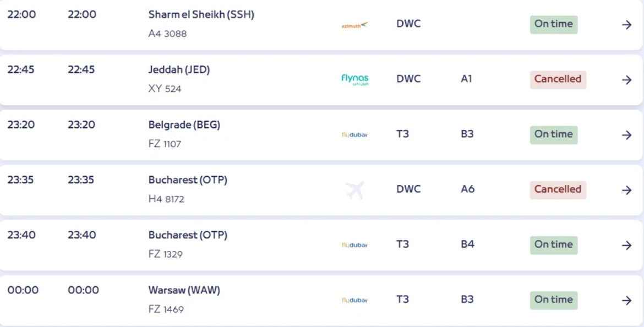Click the Cancelled badge for Bucharest H4 8172
Image resolution: width=644 pixels, height=327 pixels.
pyautogui.click(x=558, y=189)
